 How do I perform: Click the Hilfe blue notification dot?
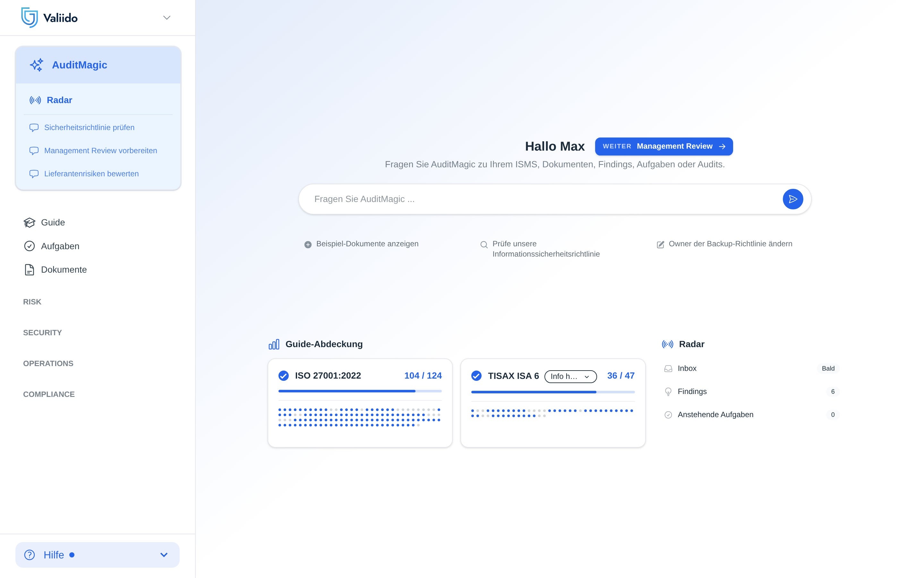(x=72, y=555)
